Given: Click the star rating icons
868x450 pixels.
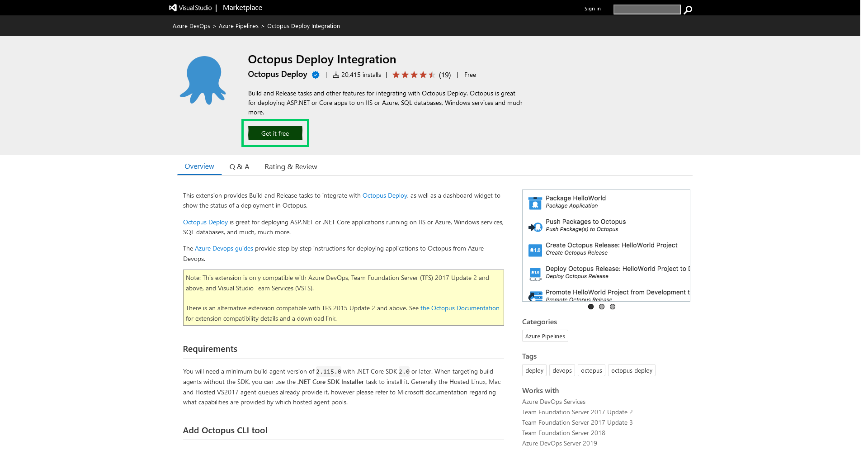Looking at the screenshot, I should pyautogui.click(x=414, y=75).
